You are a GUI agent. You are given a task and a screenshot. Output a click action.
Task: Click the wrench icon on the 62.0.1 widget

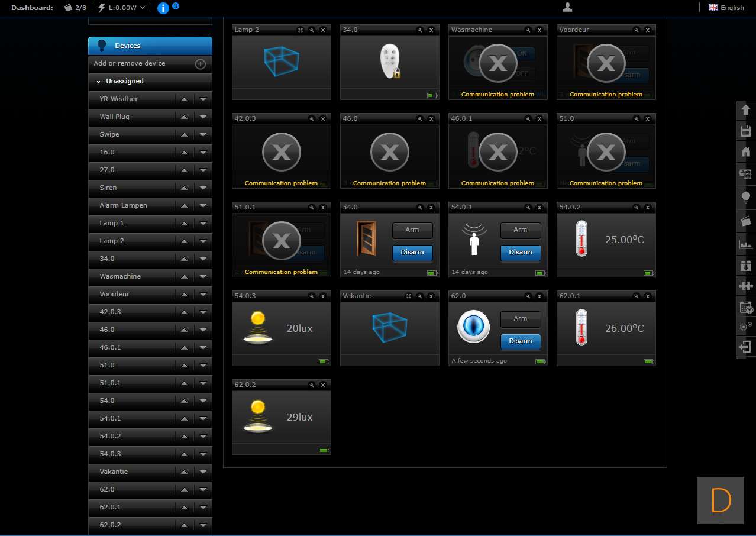point(637,296)
